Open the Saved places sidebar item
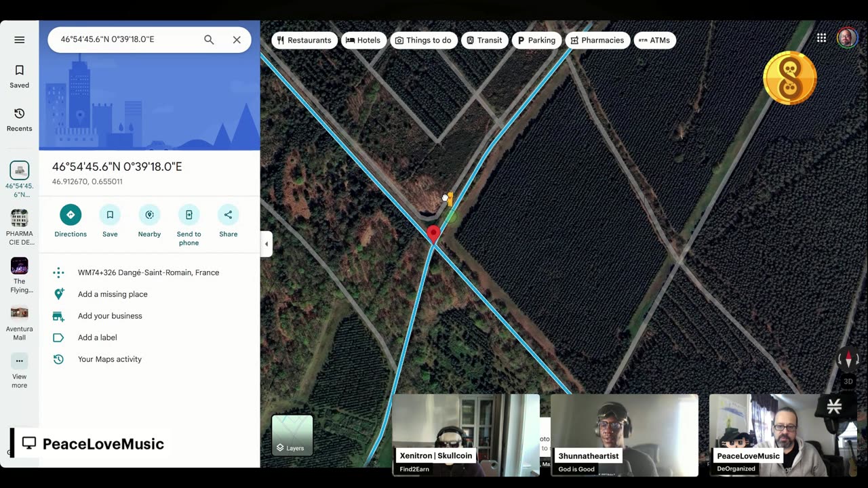The width and height of the screenshot is (868, 488). (19, 77)
